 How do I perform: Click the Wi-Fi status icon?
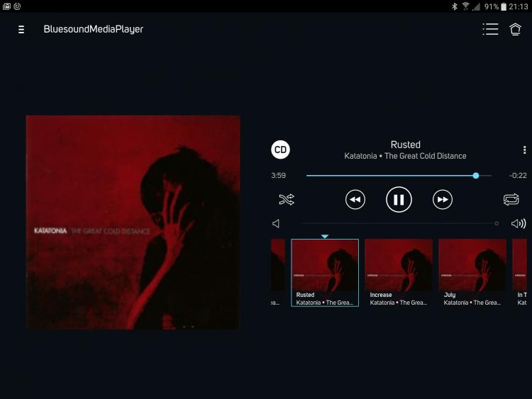(465, 6)
